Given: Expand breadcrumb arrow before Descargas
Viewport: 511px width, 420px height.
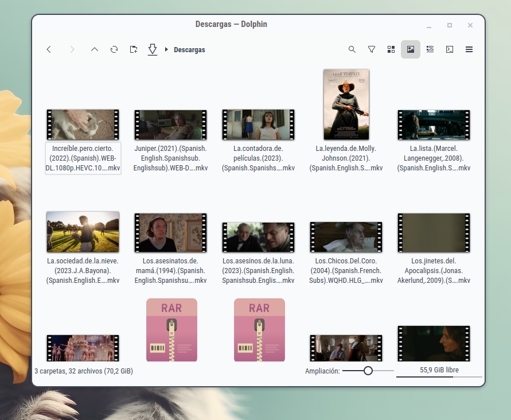Looking at the screenshot, I should click(x=166, y=50).
